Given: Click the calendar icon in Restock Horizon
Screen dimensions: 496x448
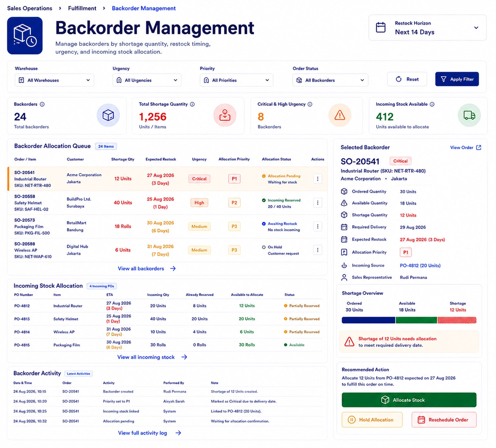Looking at the screenshot, I should [x=381, y=27].
